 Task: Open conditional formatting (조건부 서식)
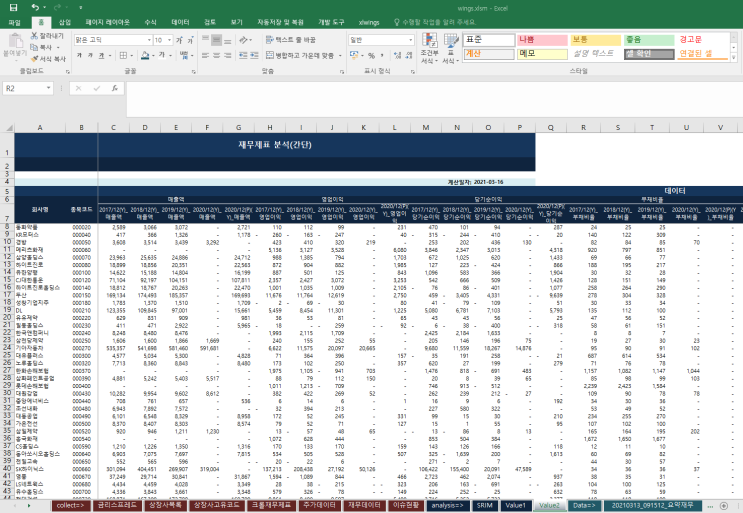[x=429, y=49]
